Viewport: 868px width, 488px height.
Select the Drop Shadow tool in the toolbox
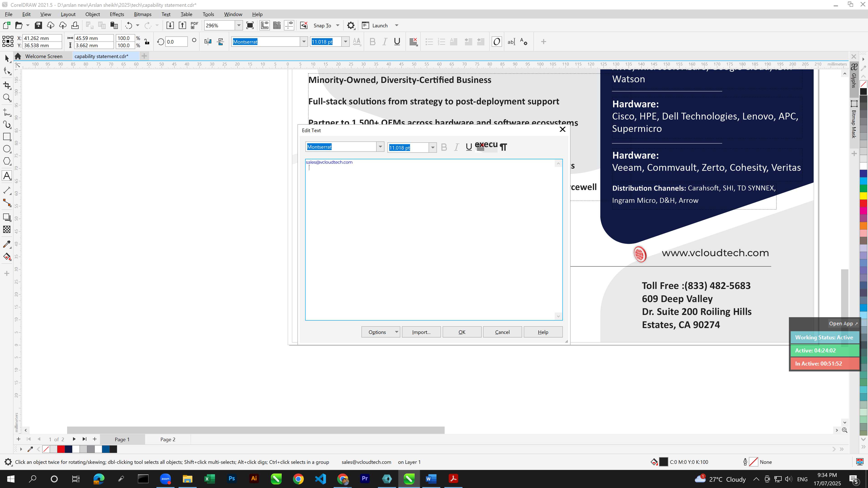point(7,217)
